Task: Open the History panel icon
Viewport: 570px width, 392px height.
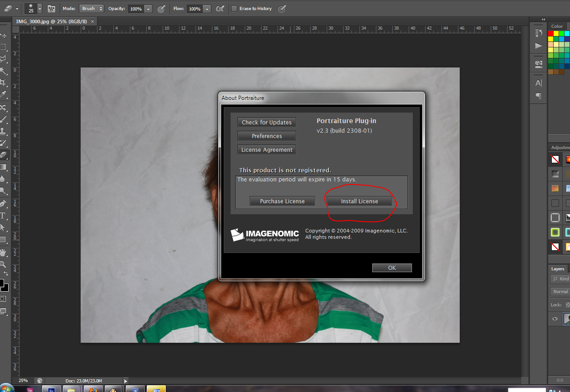Action: point(539,33)
